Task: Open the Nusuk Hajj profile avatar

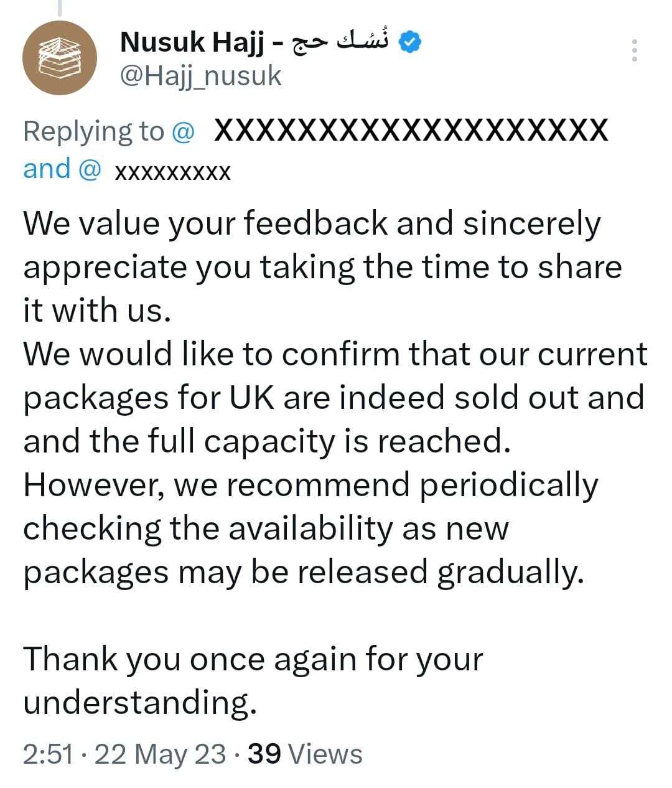Action: click(x=59, y=58)
